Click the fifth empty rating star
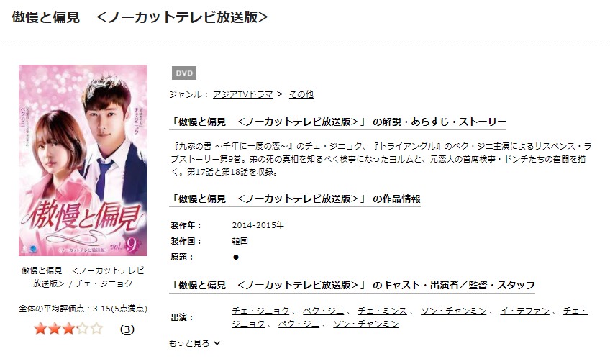The image size is (610, 364). pyautogui.click(x=96, y=329)
